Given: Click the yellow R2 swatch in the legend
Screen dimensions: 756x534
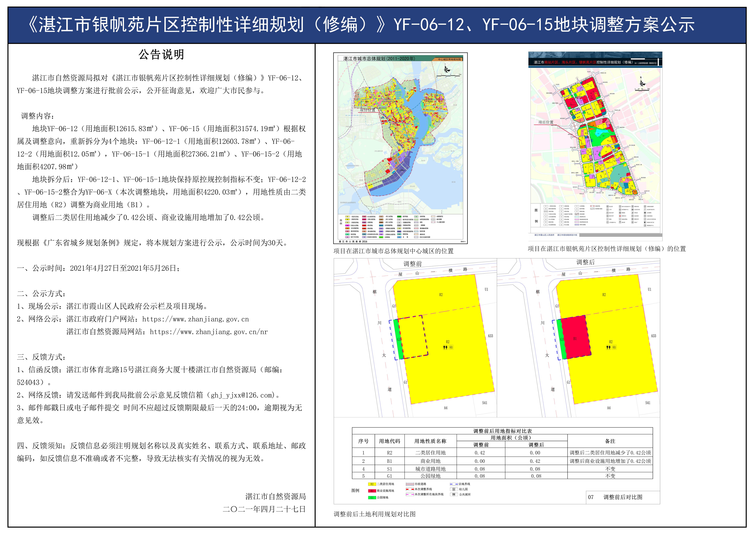Looking at the screenshot, I should click(x=372, y=484).
